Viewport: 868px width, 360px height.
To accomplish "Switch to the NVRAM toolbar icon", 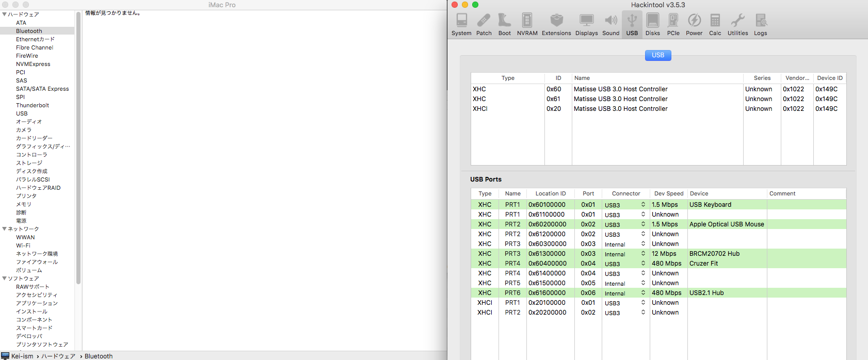I will pyautogui.click(x=527, y=25).
